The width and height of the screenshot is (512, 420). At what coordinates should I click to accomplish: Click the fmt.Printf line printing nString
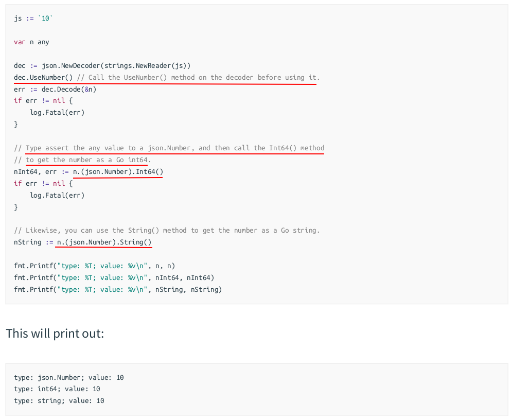(118, 290)
